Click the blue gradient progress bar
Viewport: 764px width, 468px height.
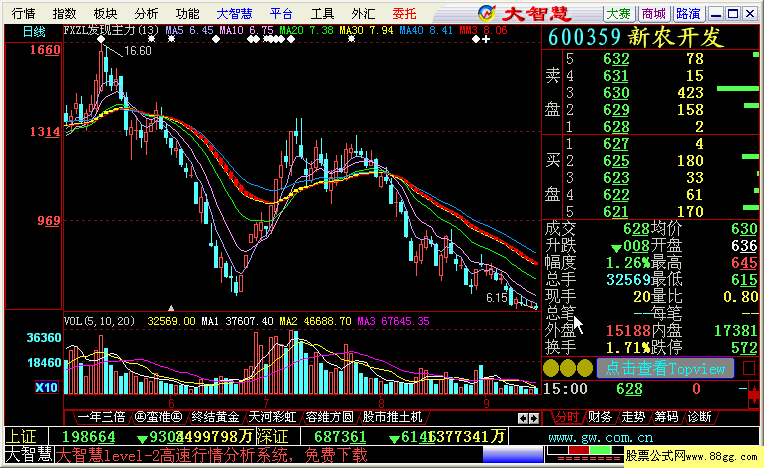[513, 454]
